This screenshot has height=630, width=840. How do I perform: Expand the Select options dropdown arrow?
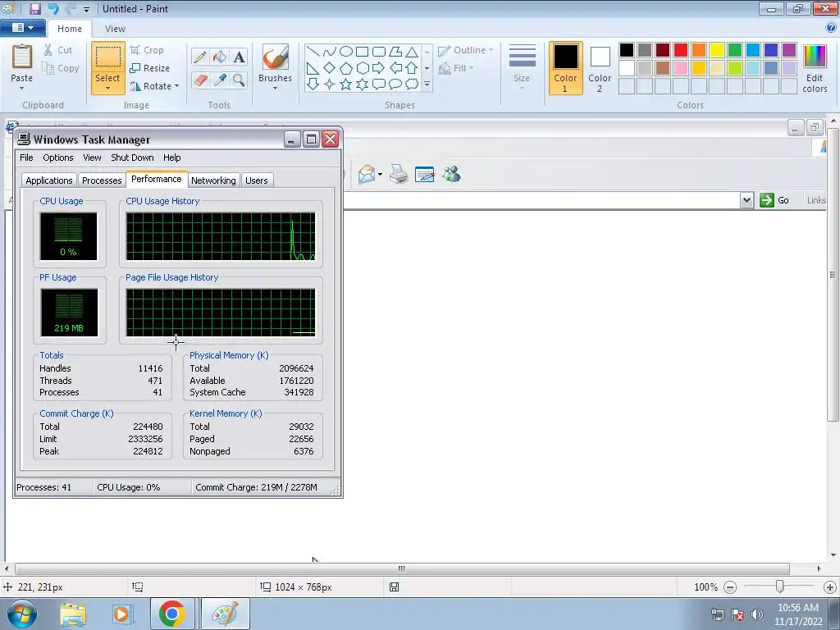[x=107, y=89]
